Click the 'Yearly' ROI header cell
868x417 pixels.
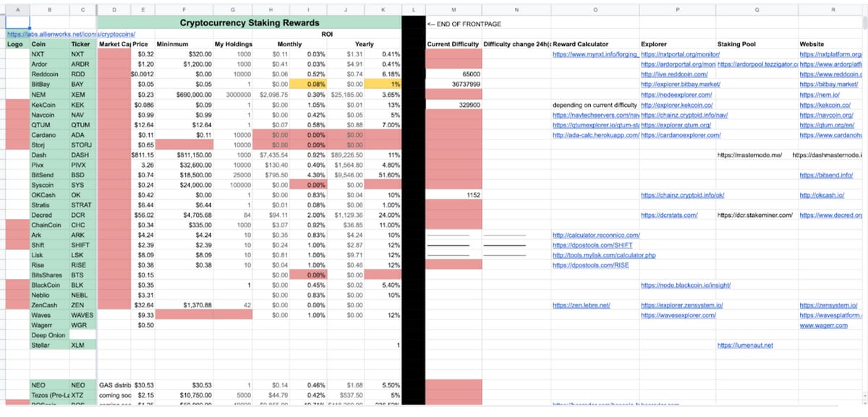[x=364, y=44]
